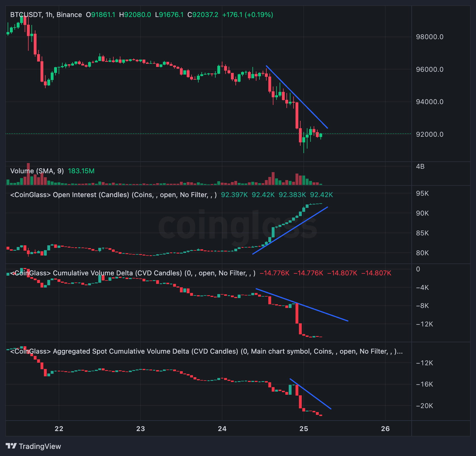Screen dimensions: 476x456
Task: Click date 24 on the time axis
Action: coord(222,428)
